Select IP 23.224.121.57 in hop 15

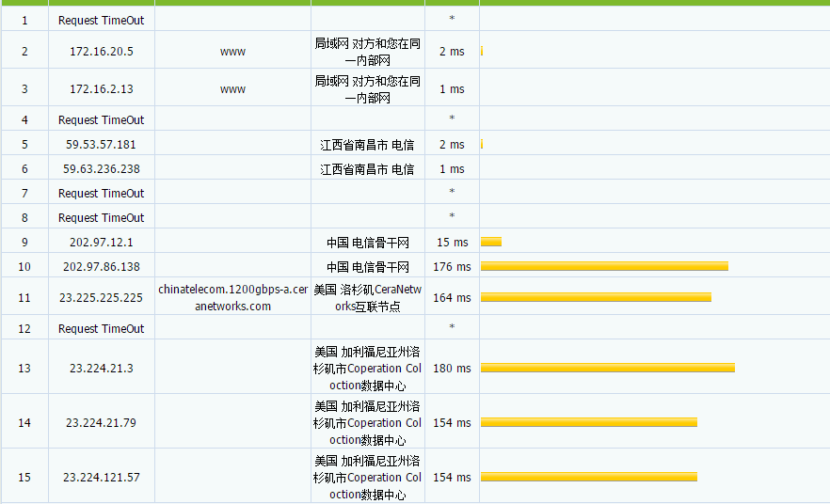pos(101,477)
